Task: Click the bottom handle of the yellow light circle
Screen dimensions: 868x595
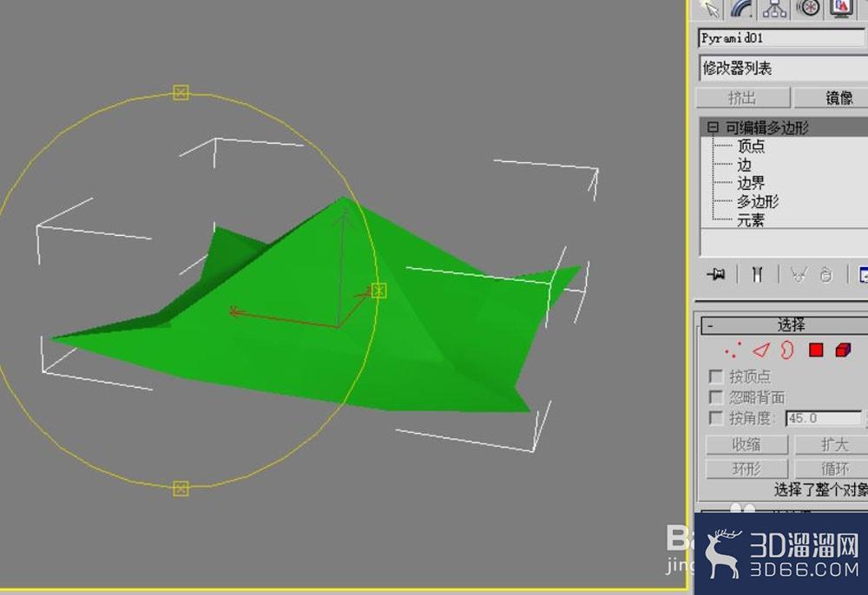Action: [x=181, y=489]
